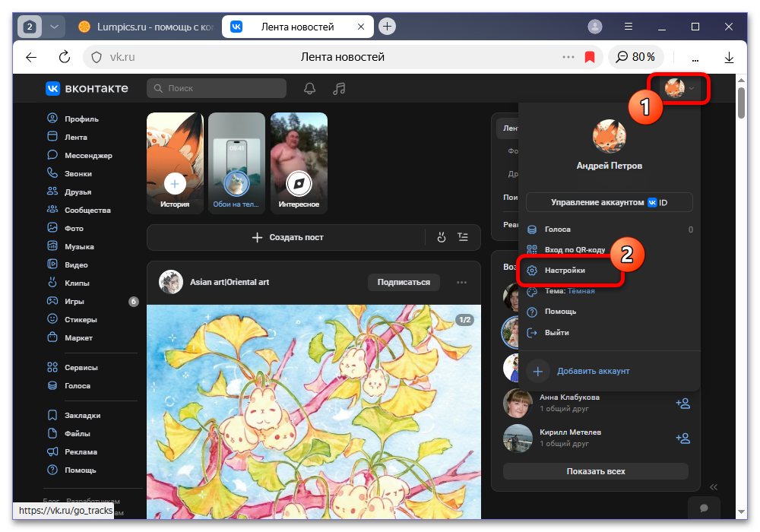Add Анна Клабукова as friend
This screenshot has width=760, height=532.
click(683, 403)
